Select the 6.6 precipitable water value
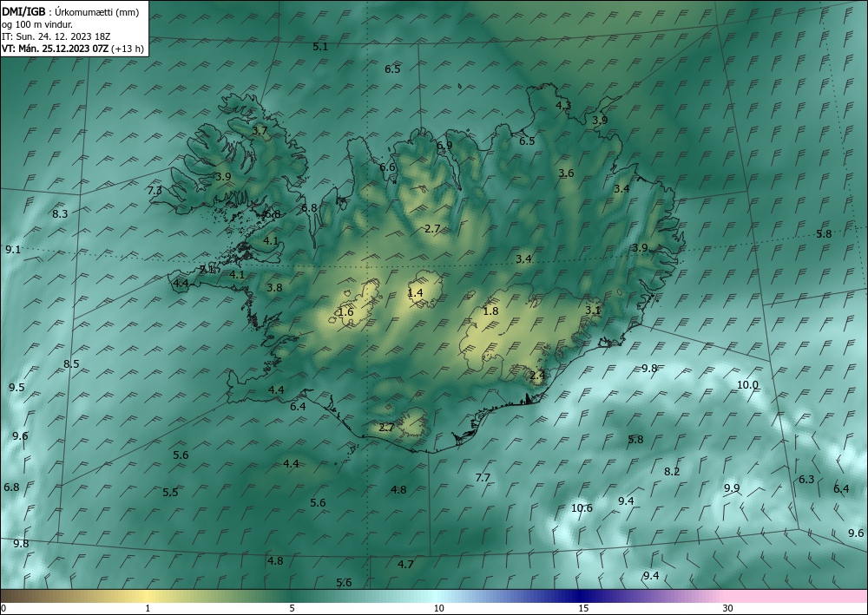This screenshot has width=868, height=615. coord(387,167)
